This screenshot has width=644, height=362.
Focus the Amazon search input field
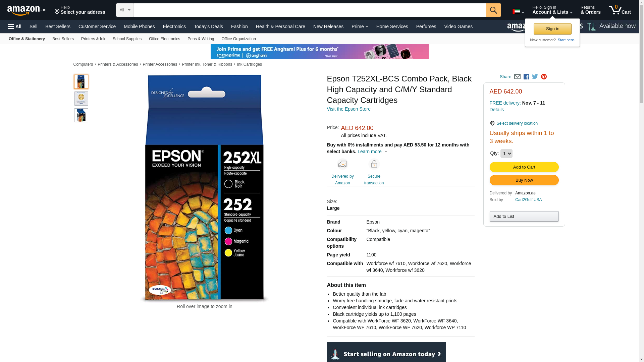click(x=309, y=10)
